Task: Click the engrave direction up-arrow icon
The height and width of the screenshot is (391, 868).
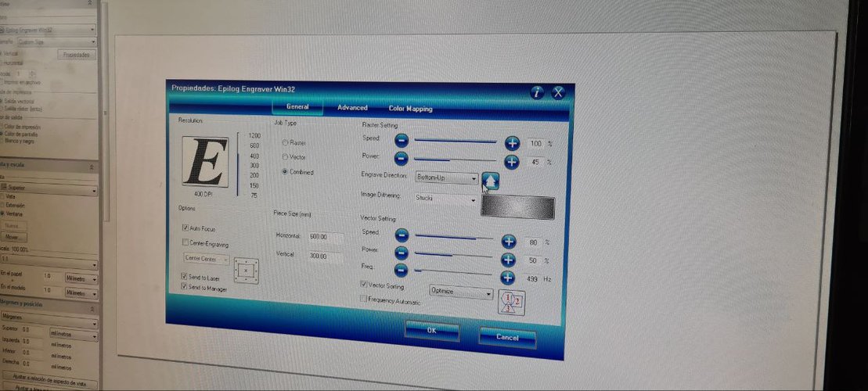Action: pyautogui.click(x=491, y=181)
